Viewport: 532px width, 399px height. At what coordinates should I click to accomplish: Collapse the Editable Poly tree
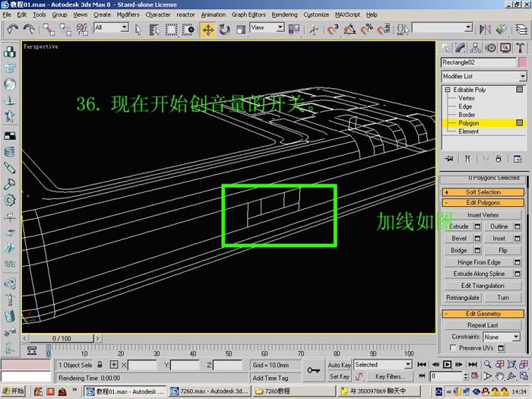coord(447,90)
